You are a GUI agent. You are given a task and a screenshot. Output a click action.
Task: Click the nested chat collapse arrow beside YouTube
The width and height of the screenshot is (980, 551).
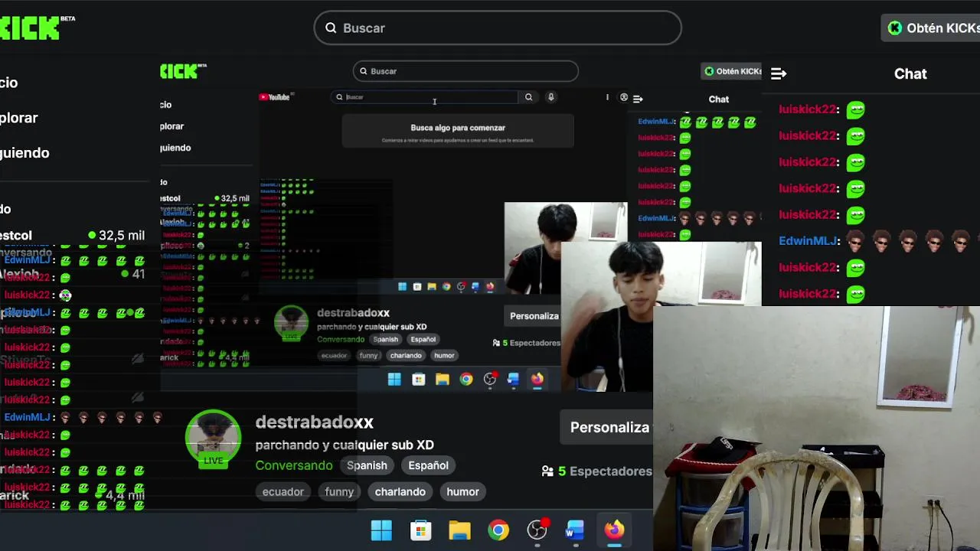638,99
